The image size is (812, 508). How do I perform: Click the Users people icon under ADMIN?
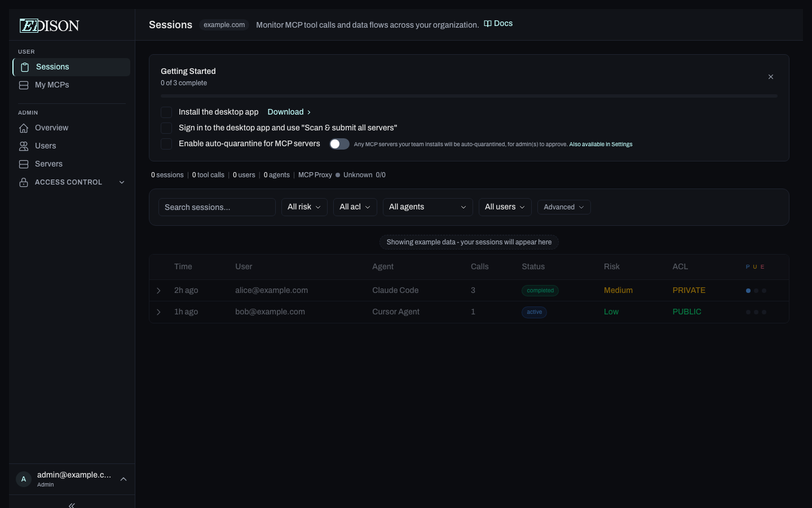[24, 146]
